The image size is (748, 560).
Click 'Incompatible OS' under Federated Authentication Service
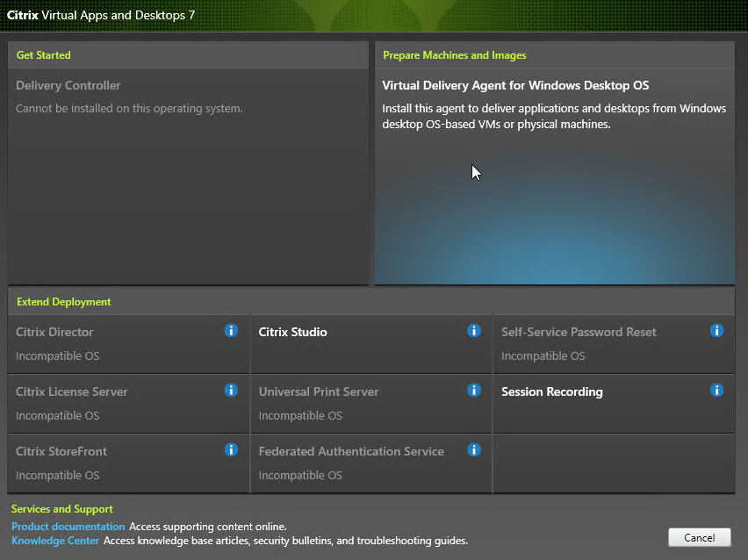point(300,475)
